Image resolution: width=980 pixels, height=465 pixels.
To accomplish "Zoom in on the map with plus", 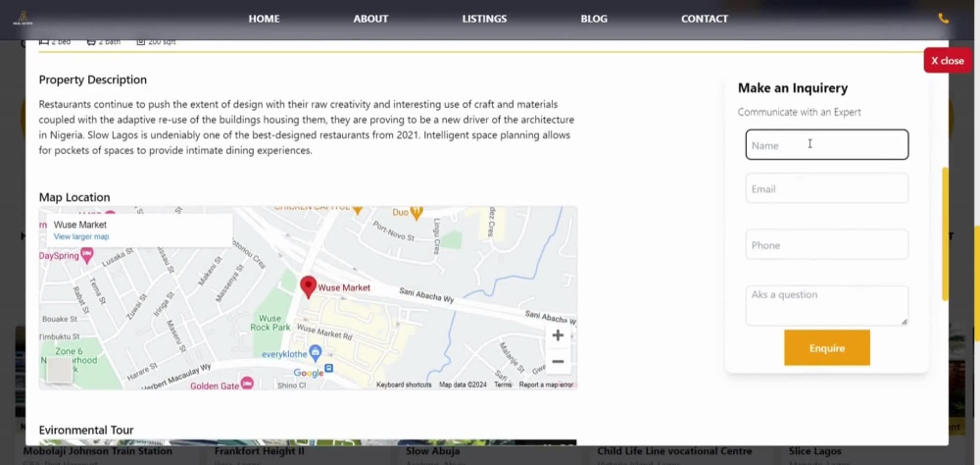I will tap(559, 336).
